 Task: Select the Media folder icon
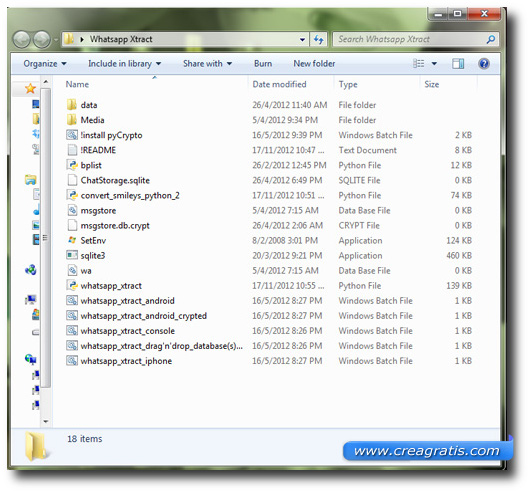coord(71,120)
